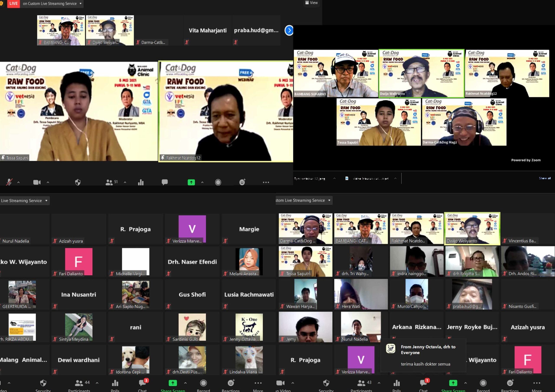Expand share options chevron in the 44-participant toolbar
The image size is (555, 392).
coord(185,383)
